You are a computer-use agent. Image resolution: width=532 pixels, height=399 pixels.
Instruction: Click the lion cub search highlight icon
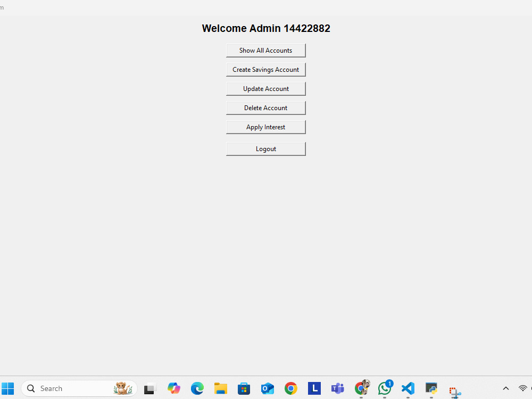[x=122, y=388]
